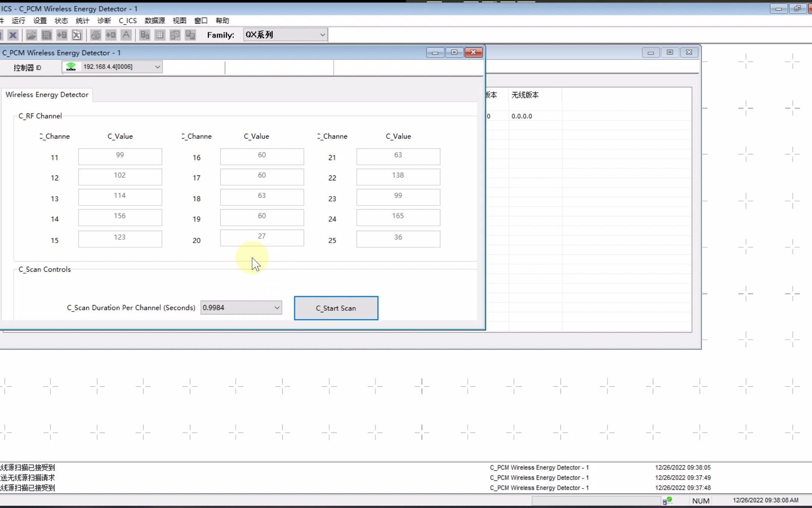Click the cut/scissors icon in toolbar

coord(76,35)
